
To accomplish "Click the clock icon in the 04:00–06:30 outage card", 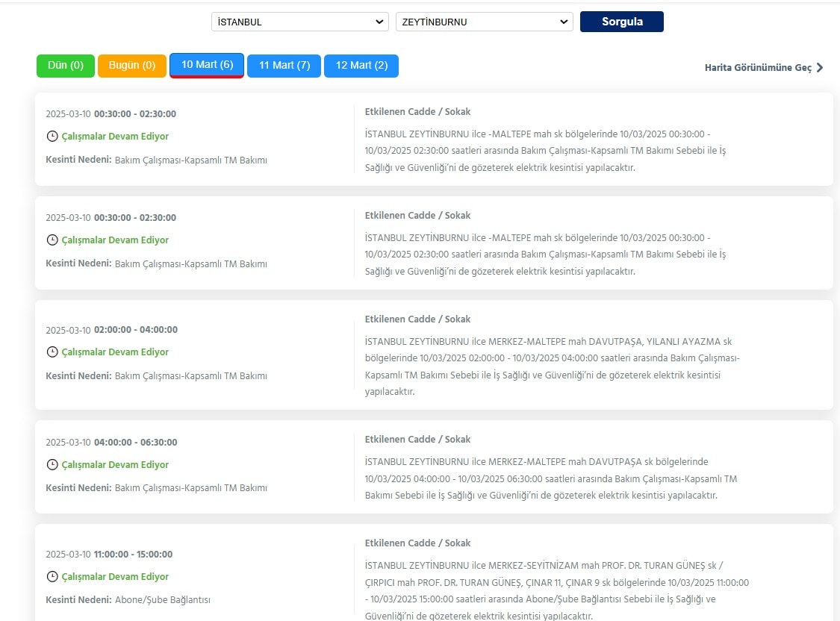I will [x=52, y=465].
